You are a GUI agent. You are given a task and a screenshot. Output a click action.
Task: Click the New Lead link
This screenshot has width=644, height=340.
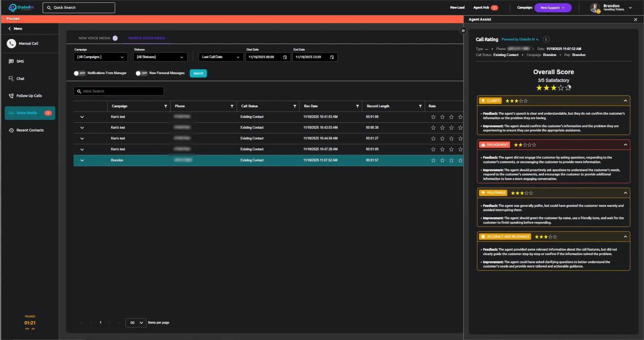coord(457,8)
